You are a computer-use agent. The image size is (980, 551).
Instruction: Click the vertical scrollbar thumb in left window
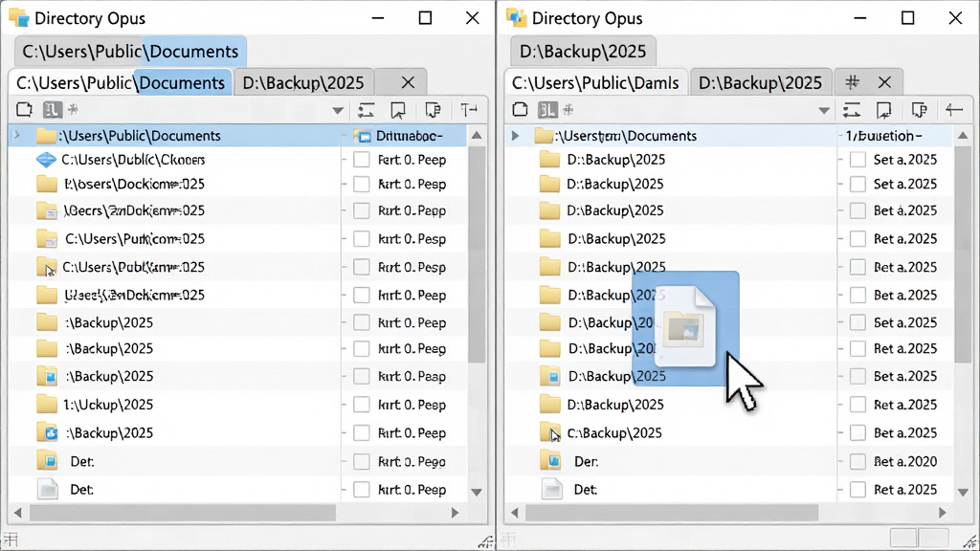point(477,254)
